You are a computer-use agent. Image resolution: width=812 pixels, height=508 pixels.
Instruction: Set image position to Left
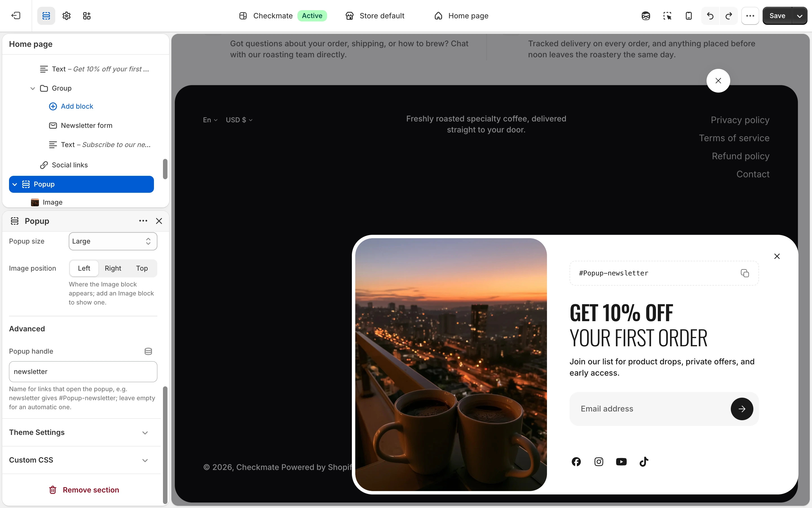pos(84,268)
